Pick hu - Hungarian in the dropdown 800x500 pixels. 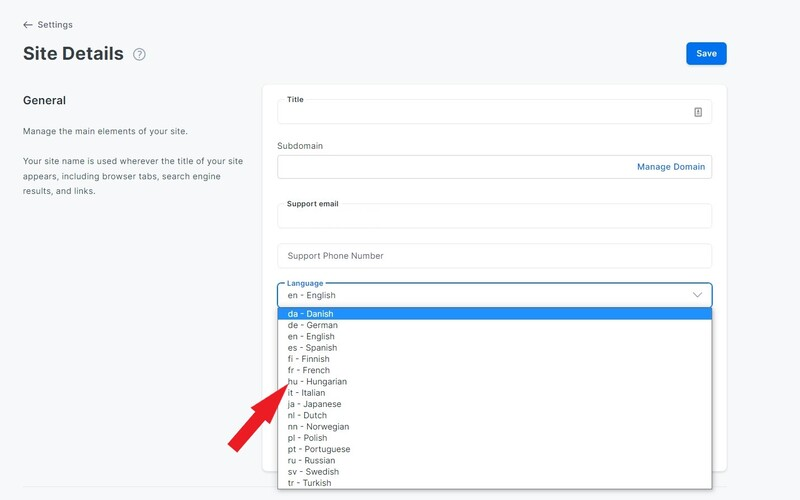(494, 382)
